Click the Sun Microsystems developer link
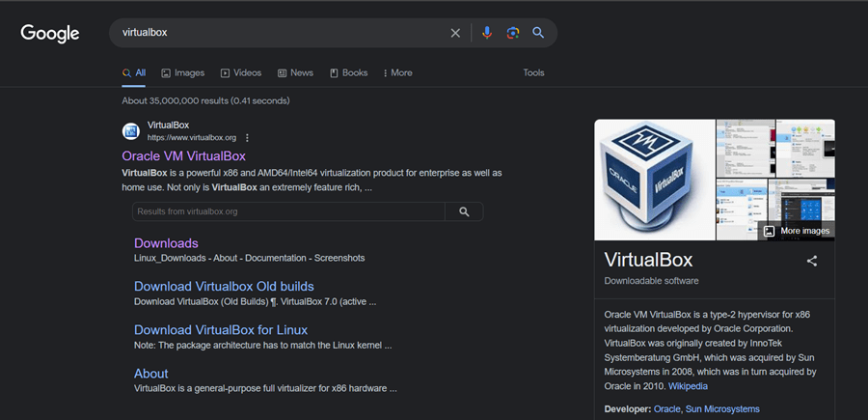Viewport: 868px width, 420px height. pyautogui.click(x=722, y=409)
